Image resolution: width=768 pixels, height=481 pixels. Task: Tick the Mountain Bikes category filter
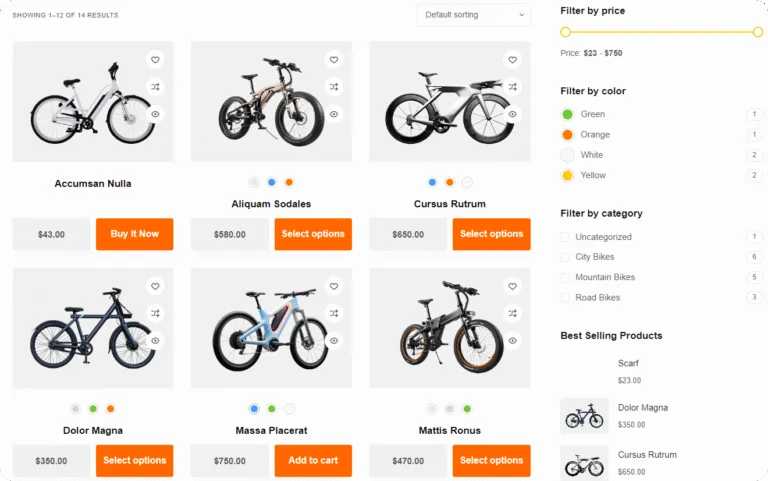(x=565, y=277)
